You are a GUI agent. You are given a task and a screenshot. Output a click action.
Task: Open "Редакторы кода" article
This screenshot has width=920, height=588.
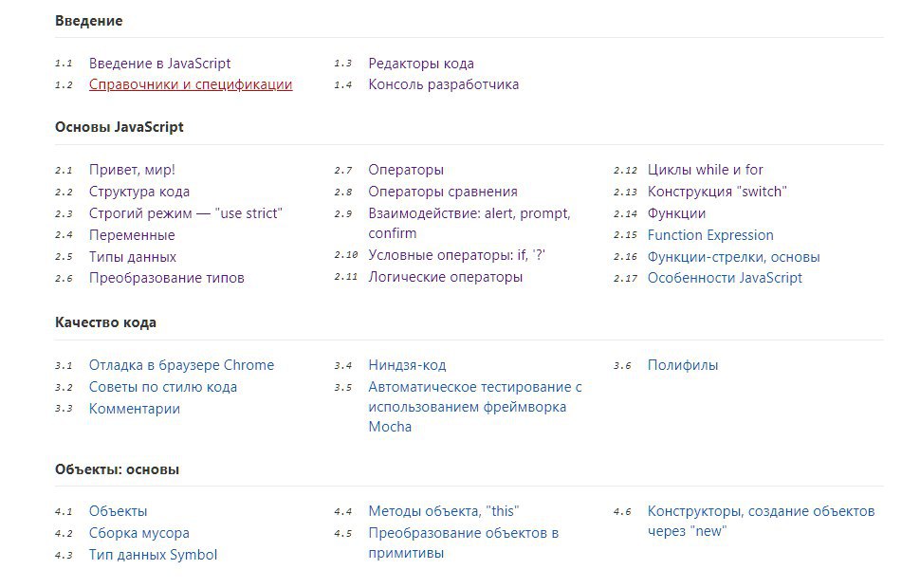[420, 64]
